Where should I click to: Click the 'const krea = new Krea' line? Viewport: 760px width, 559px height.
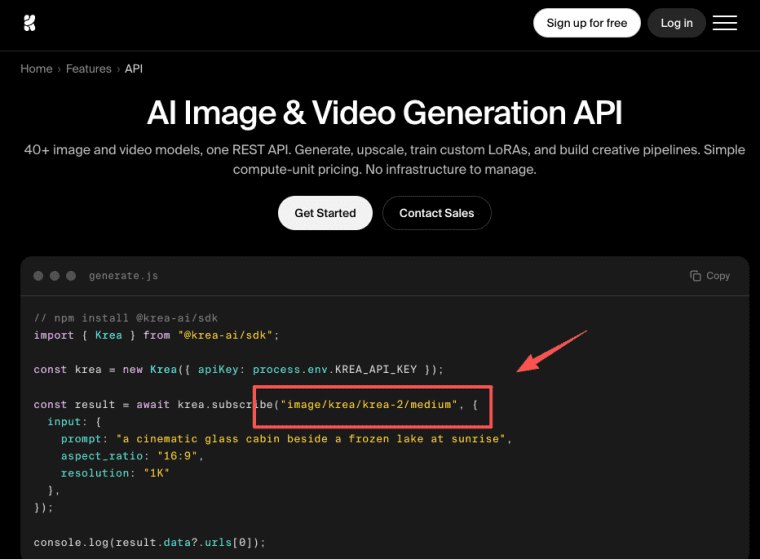tap(238, 369)
